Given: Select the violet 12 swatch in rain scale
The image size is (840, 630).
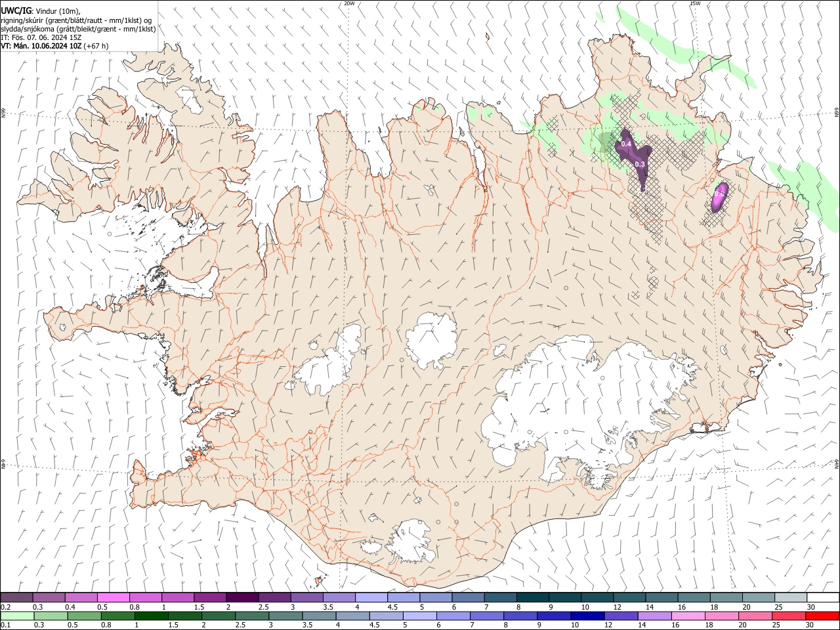Looking at the screenshot, I should pos(621,616).
